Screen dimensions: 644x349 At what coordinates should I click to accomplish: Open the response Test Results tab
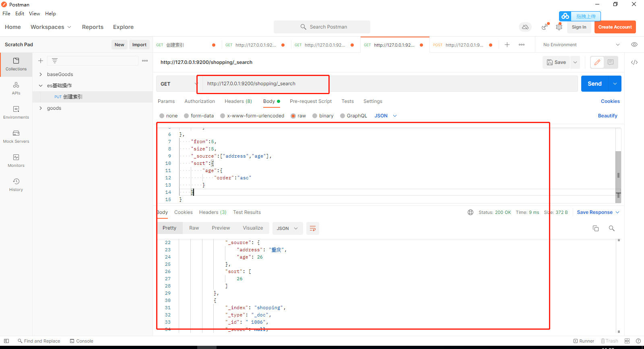(247, 212)
